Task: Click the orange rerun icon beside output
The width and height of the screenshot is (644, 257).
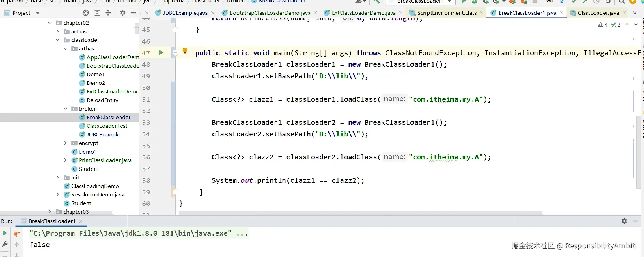Action: point(17,233)
